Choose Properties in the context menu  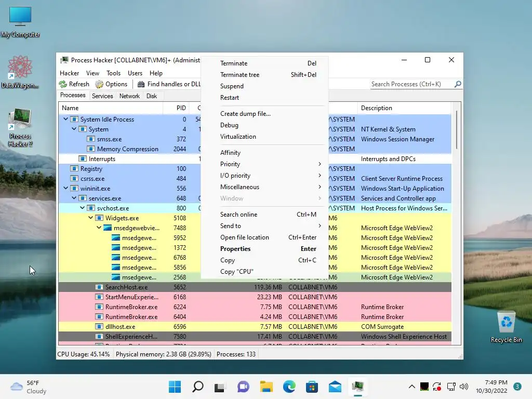[264, 249]
